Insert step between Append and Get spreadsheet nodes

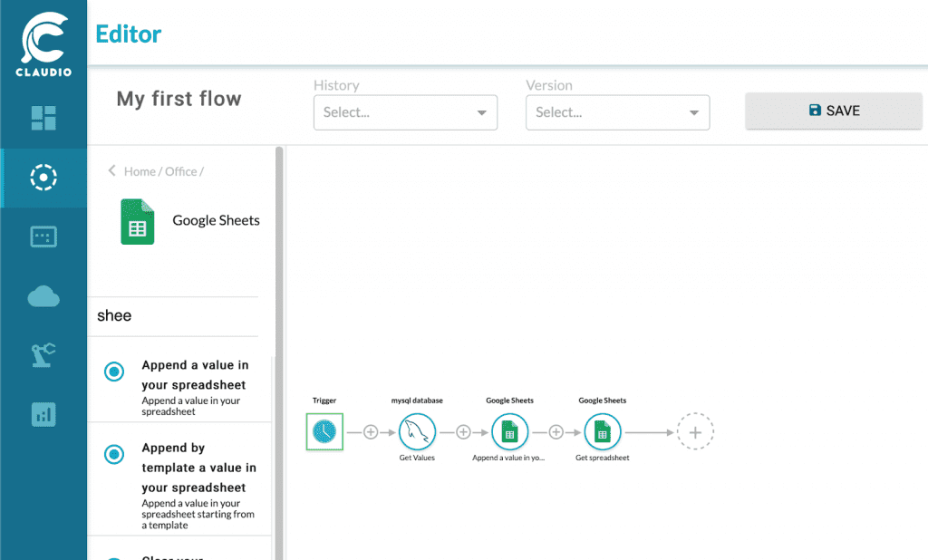tap(556, 432)
